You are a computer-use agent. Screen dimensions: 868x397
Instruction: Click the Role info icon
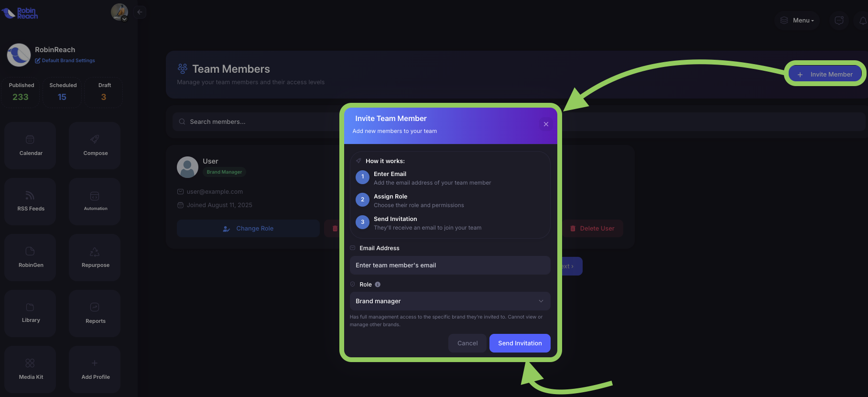click(378, 285)
